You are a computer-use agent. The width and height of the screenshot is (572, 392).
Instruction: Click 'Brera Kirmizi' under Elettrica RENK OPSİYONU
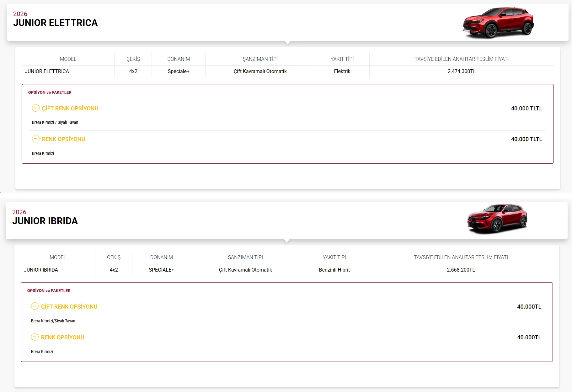(43, 154)
